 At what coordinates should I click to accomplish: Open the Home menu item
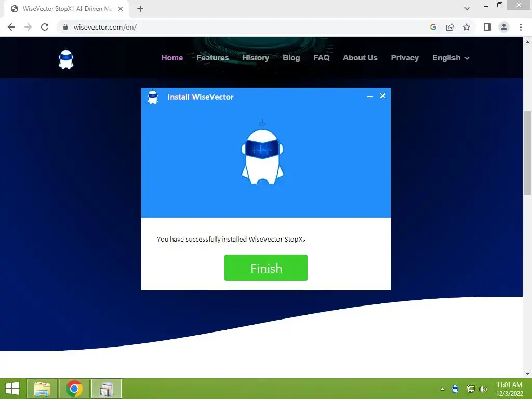172,58
